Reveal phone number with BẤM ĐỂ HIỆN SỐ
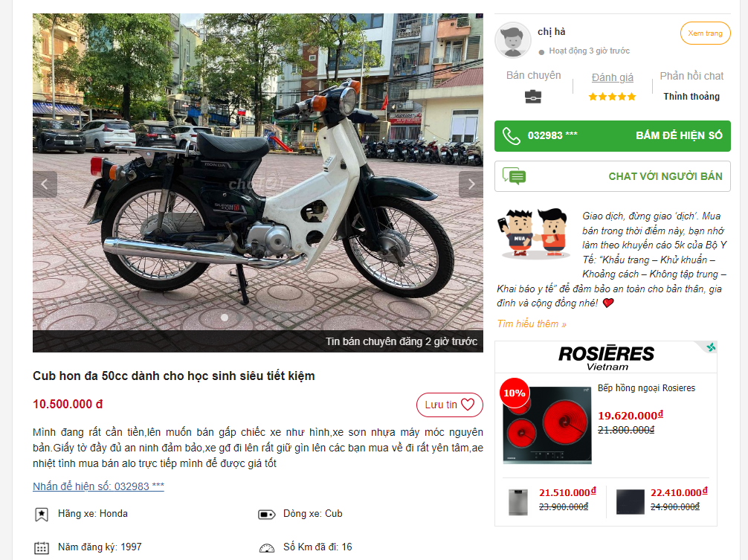Viewport: 748px width, 560px height. (679, 135)
